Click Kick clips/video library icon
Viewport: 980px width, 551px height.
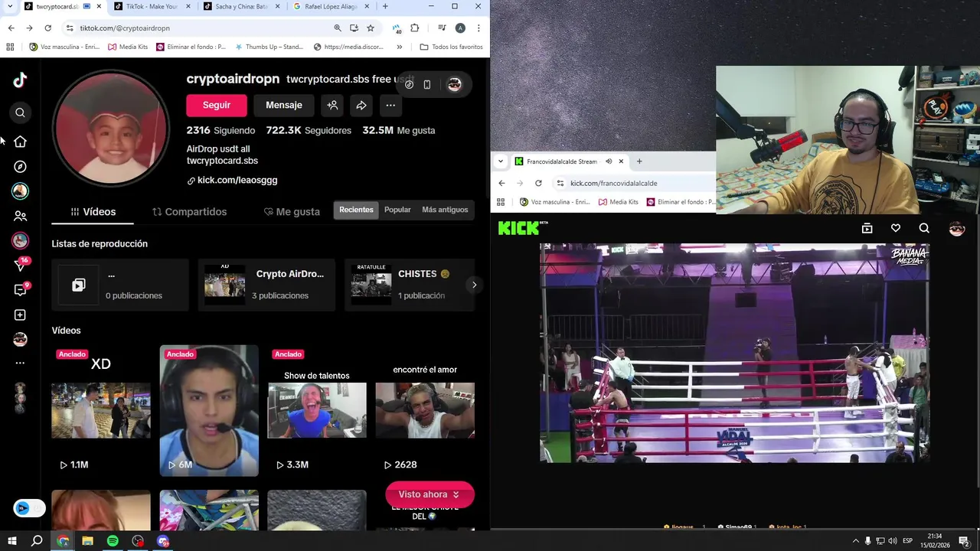click(x=867, y=228)
